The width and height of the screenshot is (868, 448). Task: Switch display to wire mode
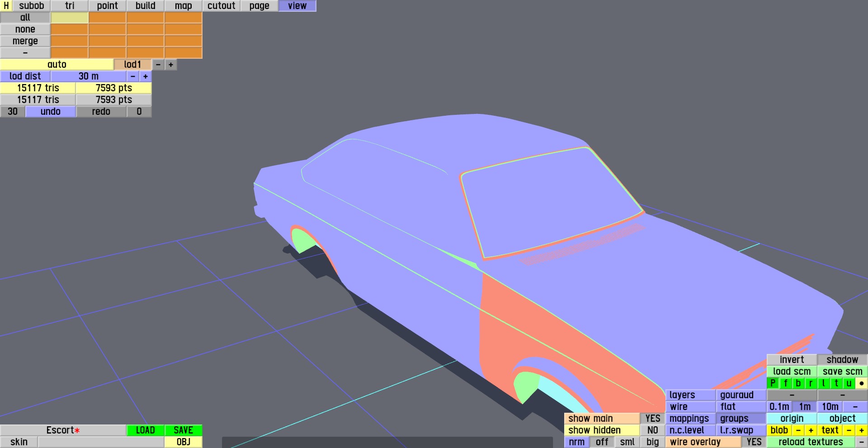click(691, 407)
